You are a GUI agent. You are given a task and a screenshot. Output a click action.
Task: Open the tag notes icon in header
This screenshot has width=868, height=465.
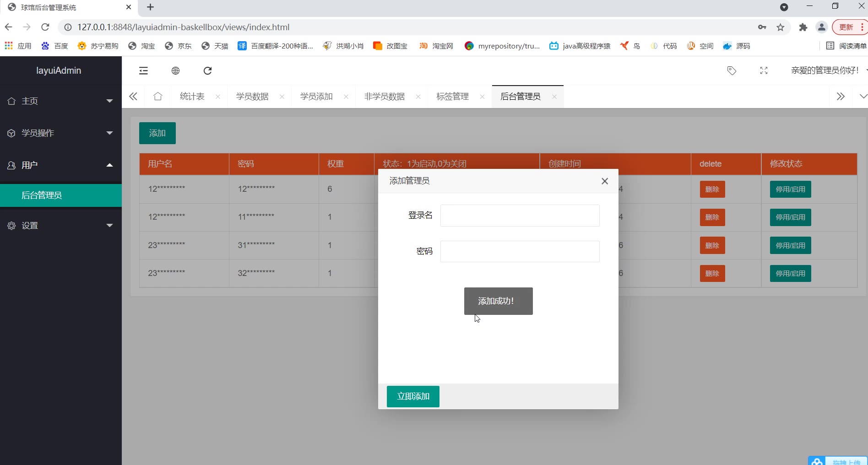732,70
